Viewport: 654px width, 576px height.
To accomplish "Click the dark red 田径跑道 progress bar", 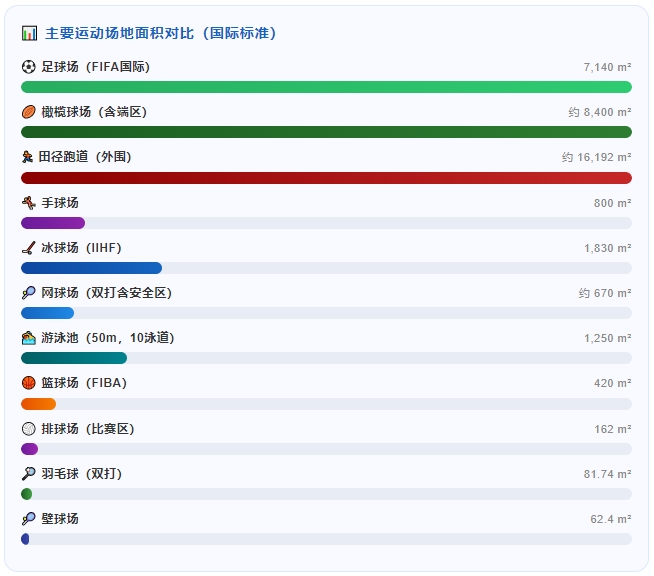I will [326, 178].
